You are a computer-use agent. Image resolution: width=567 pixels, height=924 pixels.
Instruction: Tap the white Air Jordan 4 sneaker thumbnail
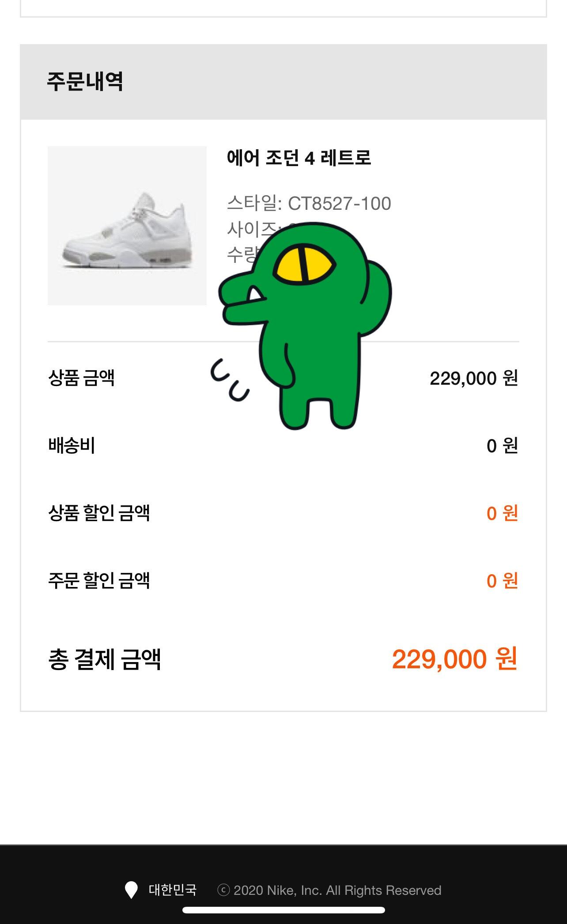(x=127, y=226)
